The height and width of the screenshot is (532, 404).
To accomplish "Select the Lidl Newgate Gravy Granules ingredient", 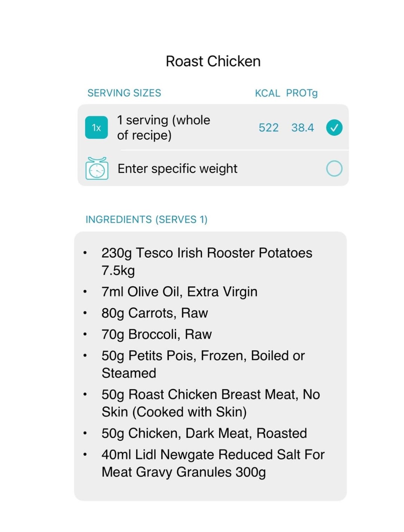I will tap(212, 463).
